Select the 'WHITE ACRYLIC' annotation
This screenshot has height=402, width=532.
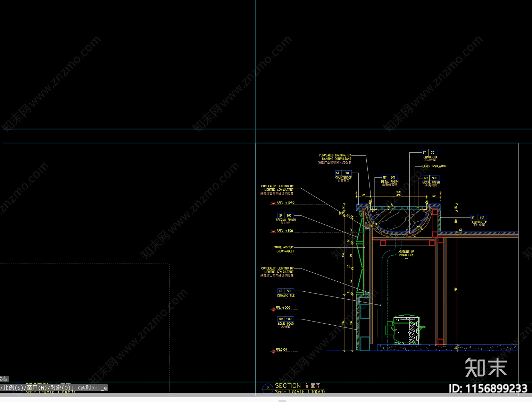tap(284, 247)
